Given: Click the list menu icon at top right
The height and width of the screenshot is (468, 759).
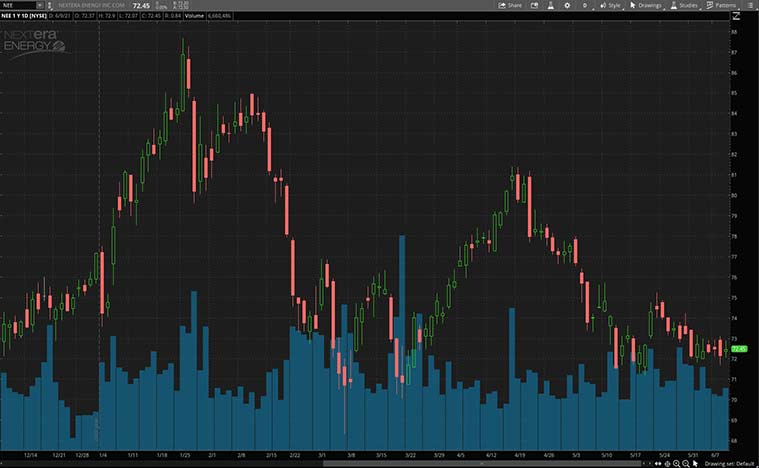Looking at the screenshot, I should tap(750, 5).
